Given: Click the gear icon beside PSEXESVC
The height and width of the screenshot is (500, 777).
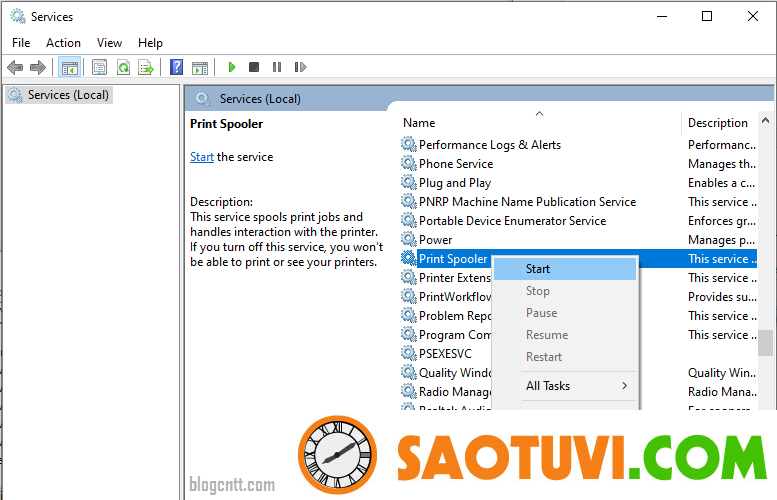Looking at the screenshot, I should click(x=408, y=353).
